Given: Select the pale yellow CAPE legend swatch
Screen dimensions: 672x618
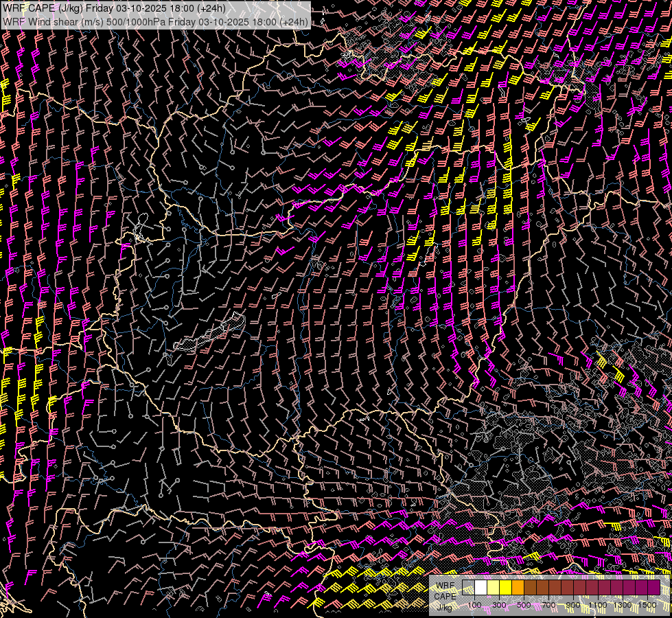Looking at the screenshot, I should pos(494,588).
